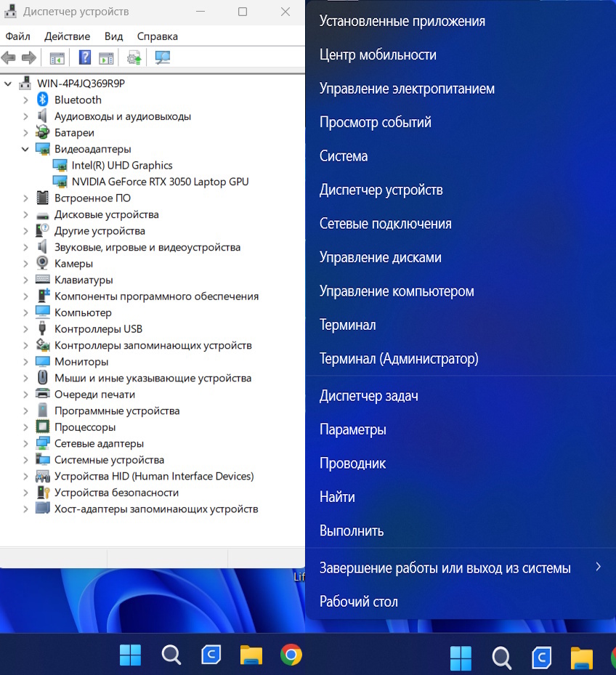Screen dimensions: 616x675
Task: Open Search magnifier below the Win+X menu
Action: click(x=501, y=658)
